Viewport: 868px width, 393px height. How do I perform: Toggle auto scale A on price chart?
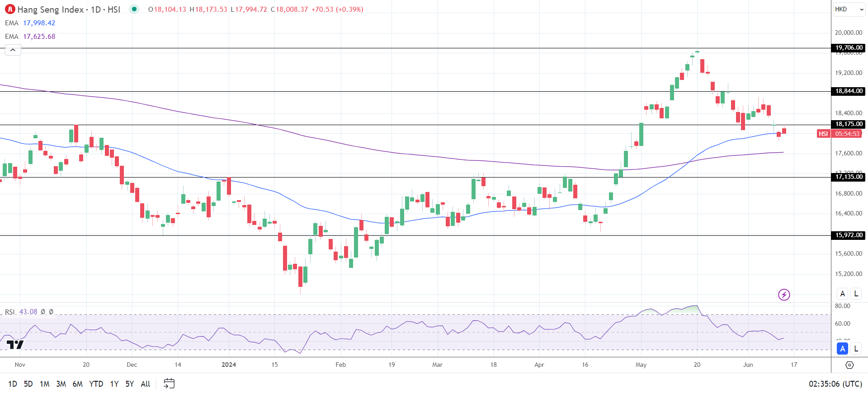pyautogui.click(x=842, y=294)
